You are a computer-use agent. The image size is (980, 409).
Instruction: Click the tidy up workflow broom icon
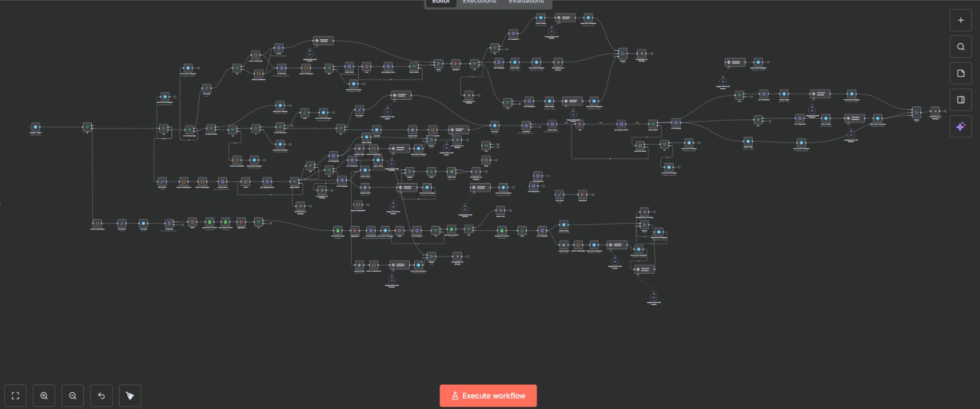coord(130,396)
